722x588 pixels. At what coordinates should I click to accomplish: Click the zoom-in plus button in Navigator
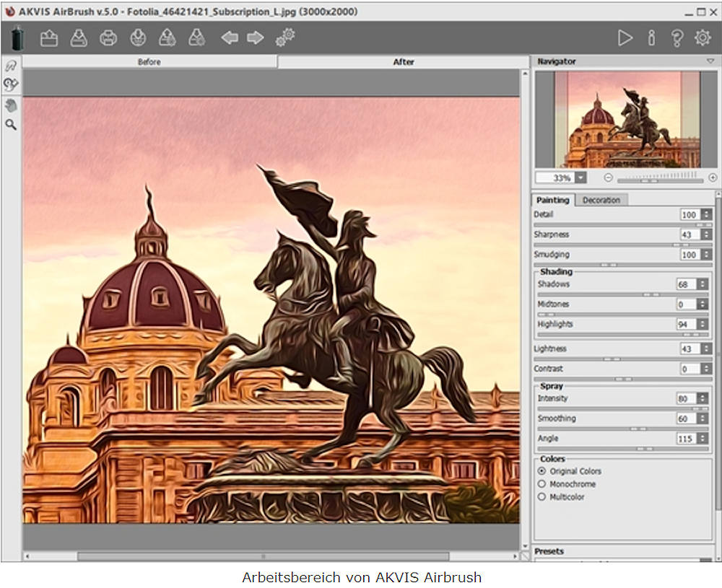[713, 177]
